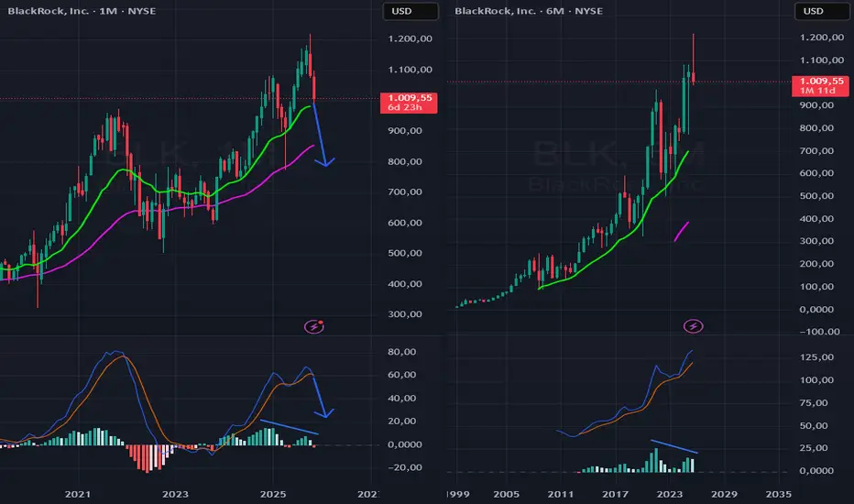Screen dimensions: 854x504
Task: Click the lightning event icon on left chart
Action: (313, 326)
